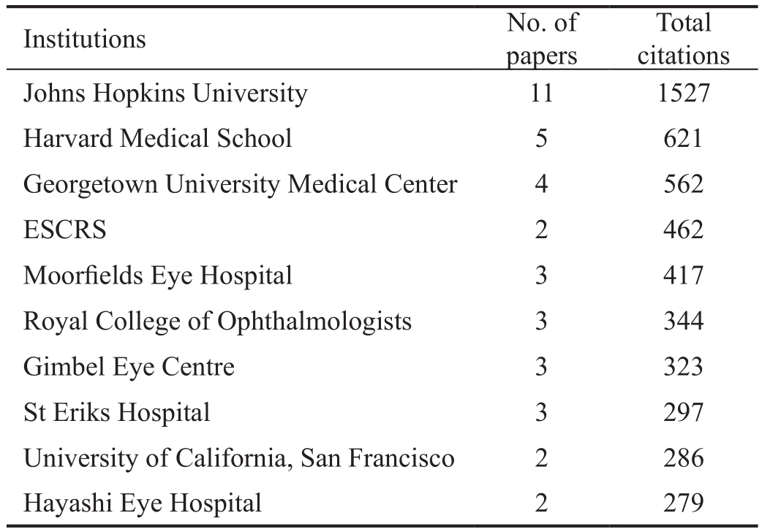
Task: Click the 1527 citations value
Action: tap(683, 93)
